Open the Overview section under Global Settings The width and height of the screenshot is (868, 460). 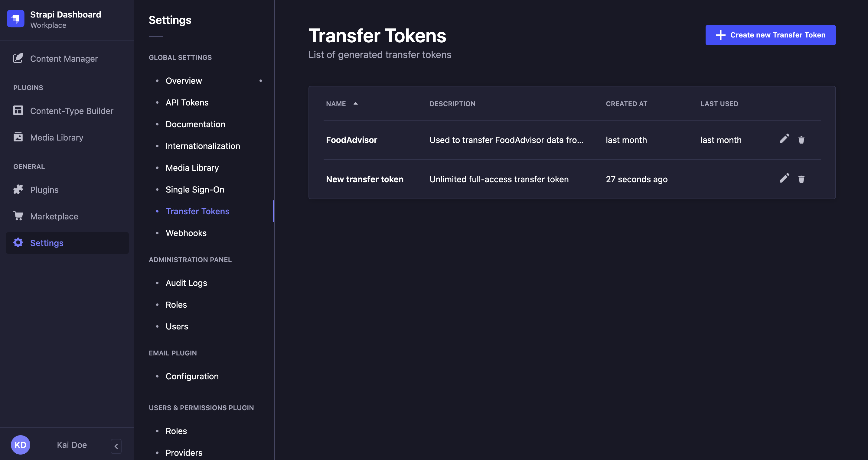(184, 80)
